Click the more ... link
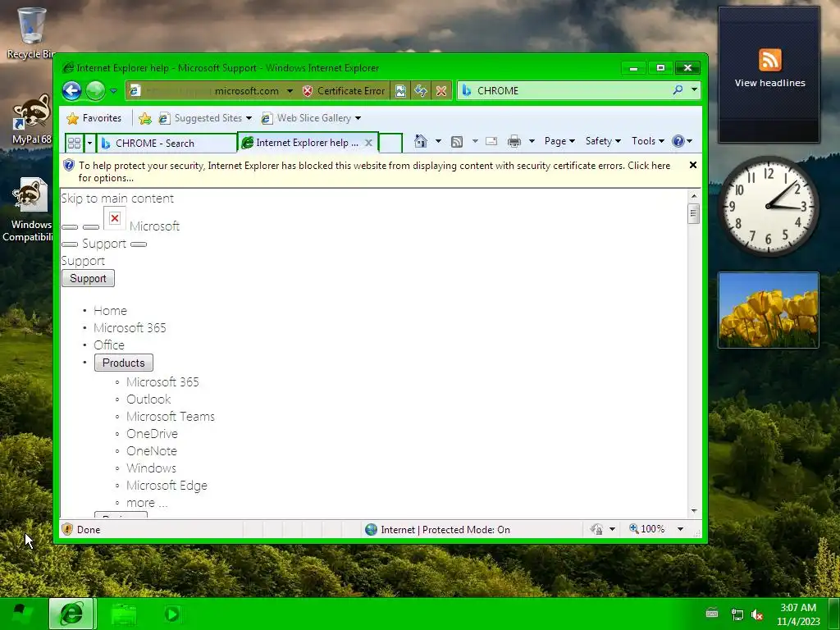Image resolution: width=840 pixels, height=630 pixels. click(147, 503)
